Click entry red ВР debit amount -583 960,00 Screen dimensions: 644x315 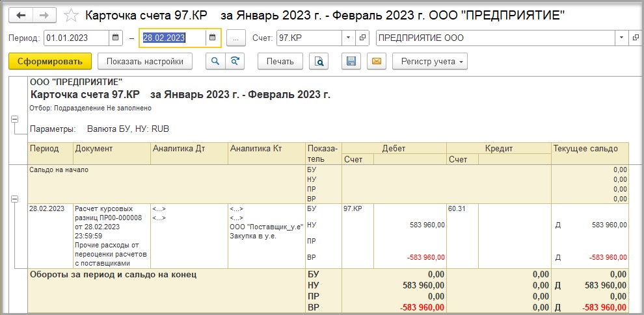425,258
